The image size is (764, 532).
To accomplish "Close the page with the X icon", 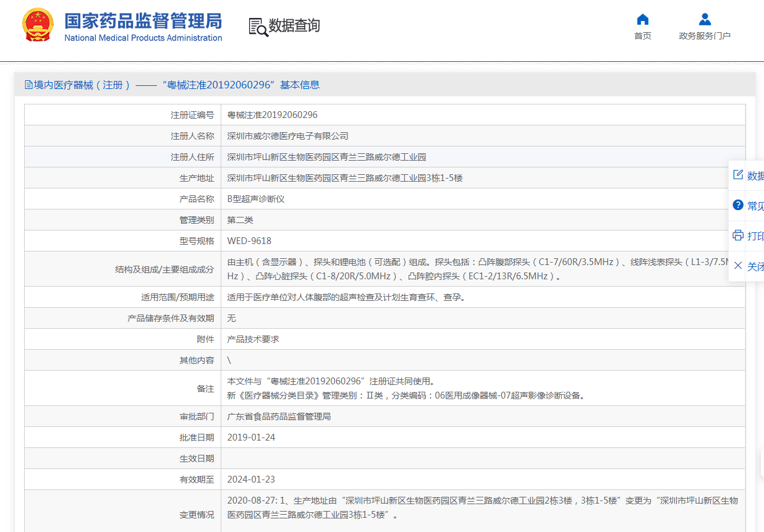I will pos(738,266).
